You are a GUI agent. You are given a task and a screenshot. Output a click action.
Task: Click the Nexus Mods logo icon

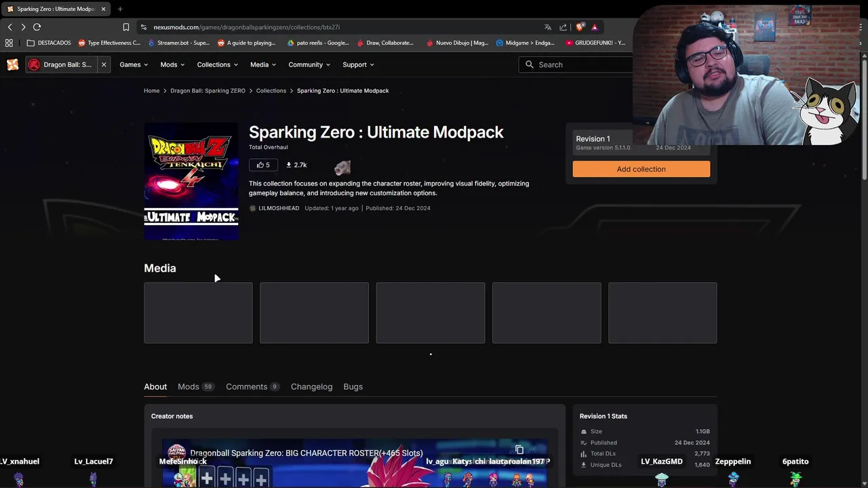[12, 64]
